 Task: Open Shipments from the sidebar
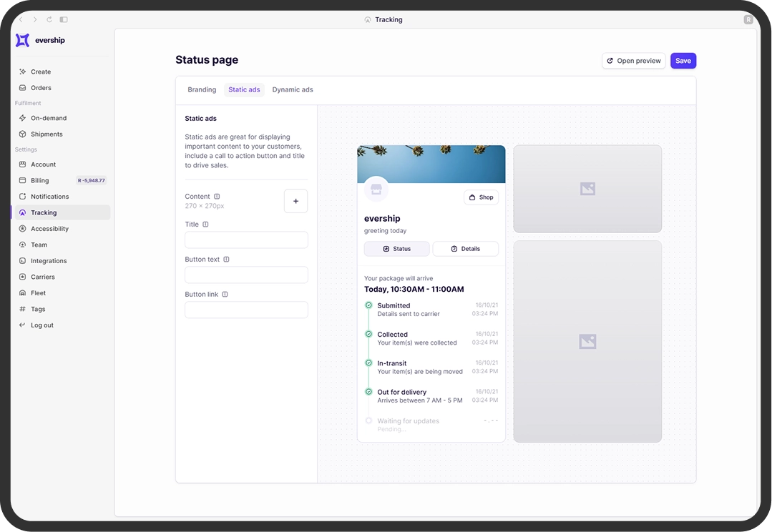pos(47,134)
